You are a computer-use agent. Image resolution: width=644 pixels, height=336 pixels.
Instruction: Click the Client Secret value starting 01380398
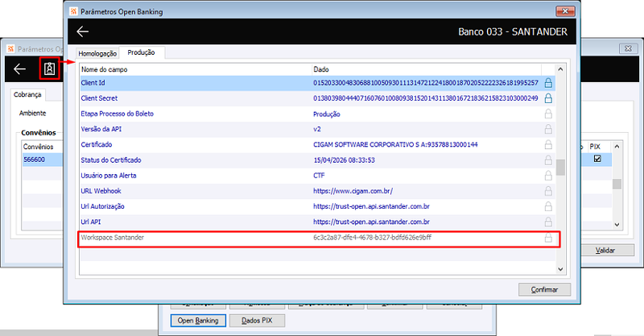click(426, 98)
